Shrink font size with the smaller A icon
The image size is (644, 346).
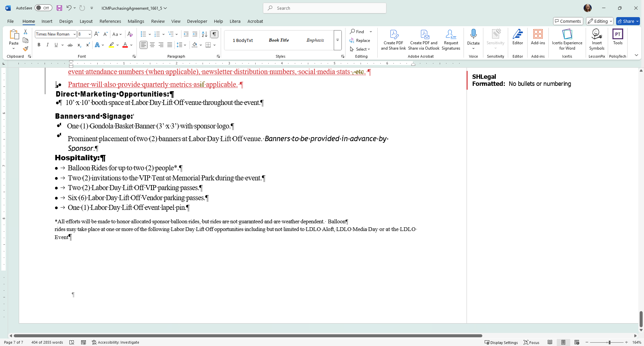(x=105, y=34)
